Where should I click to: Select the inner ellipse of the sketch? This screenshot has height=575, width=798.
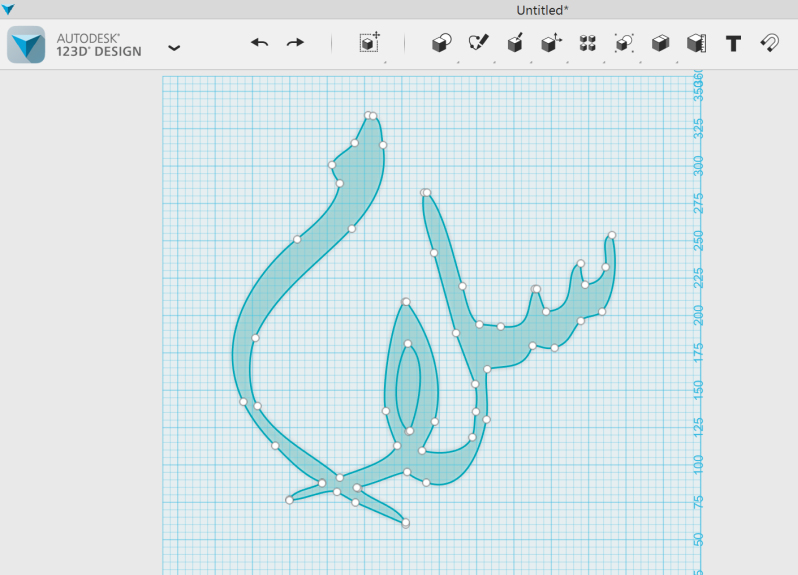click(x=408, y=388)
